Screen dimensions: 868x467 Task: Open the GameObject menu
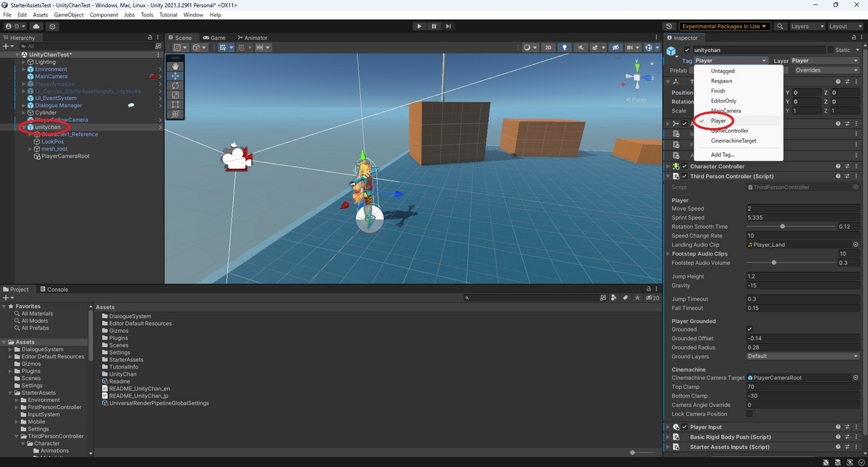69,14
